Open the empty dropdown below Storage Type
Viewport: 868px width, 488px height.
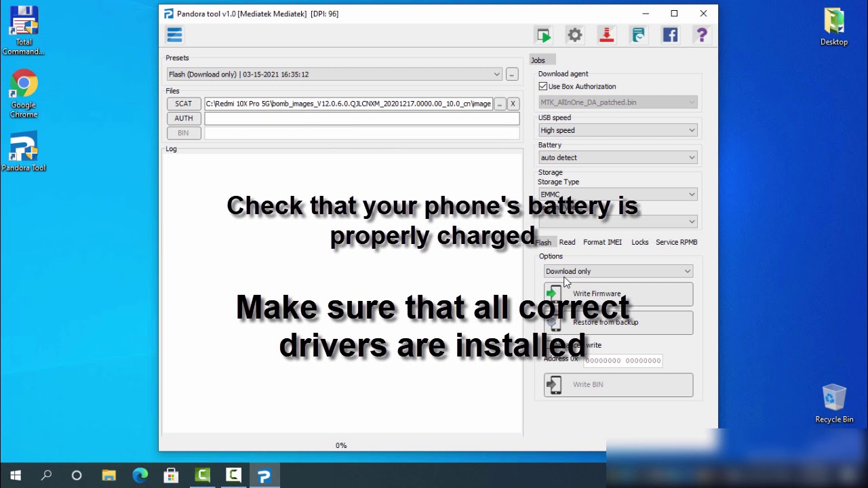coord(618,221)
